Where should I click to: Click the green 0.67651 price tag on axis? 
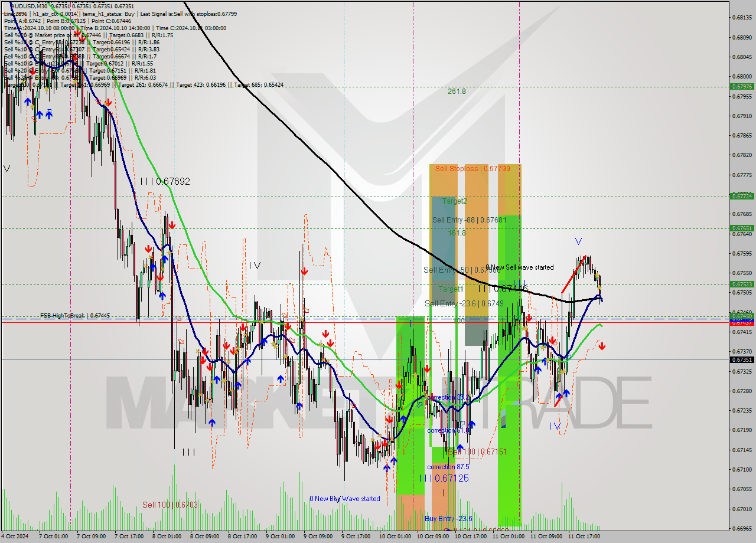pos(742,228)
